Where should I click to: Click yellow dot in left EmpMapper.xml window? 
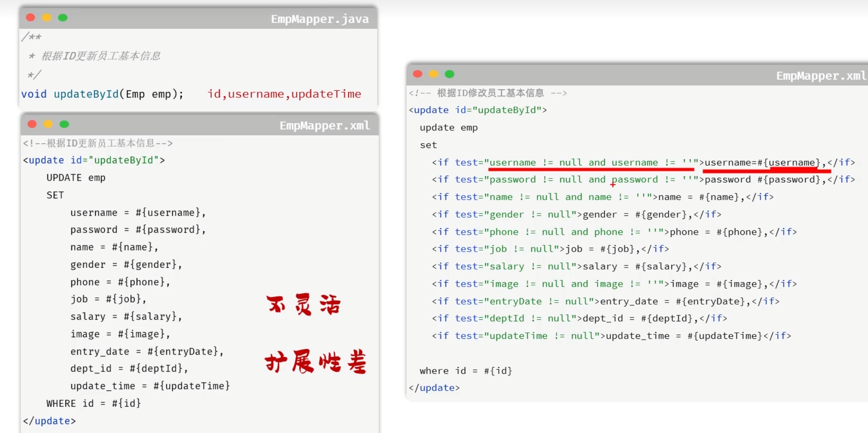[48, 124]
